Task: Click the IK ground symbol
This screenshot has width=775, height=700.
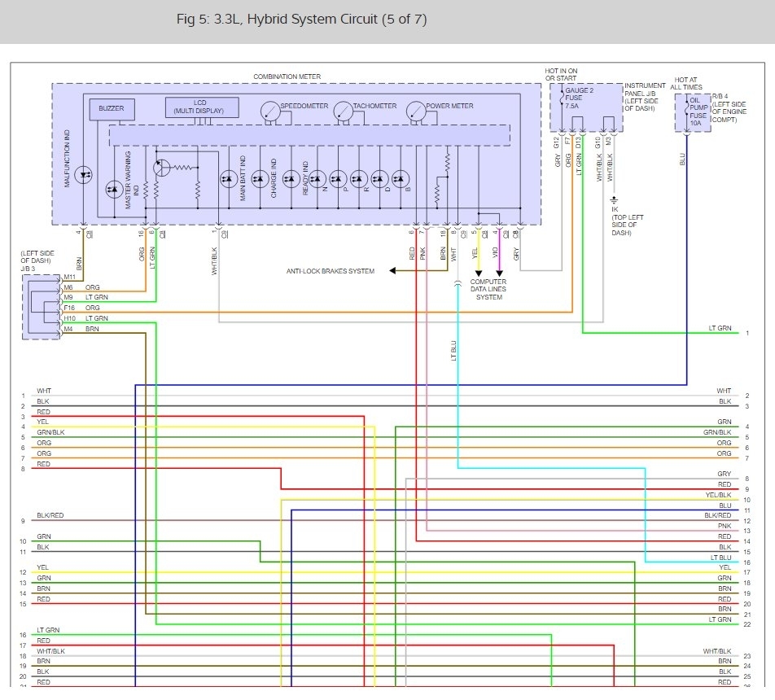Action: point(614,200)
